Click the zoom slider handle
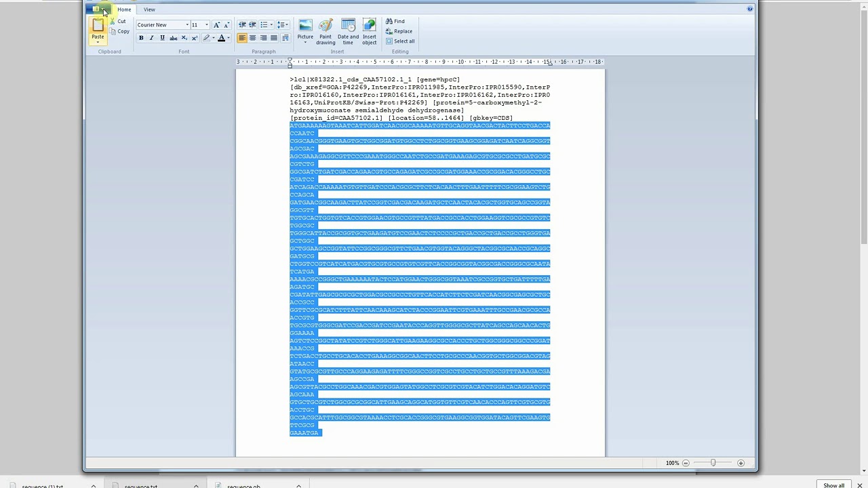 pos(713,463)
